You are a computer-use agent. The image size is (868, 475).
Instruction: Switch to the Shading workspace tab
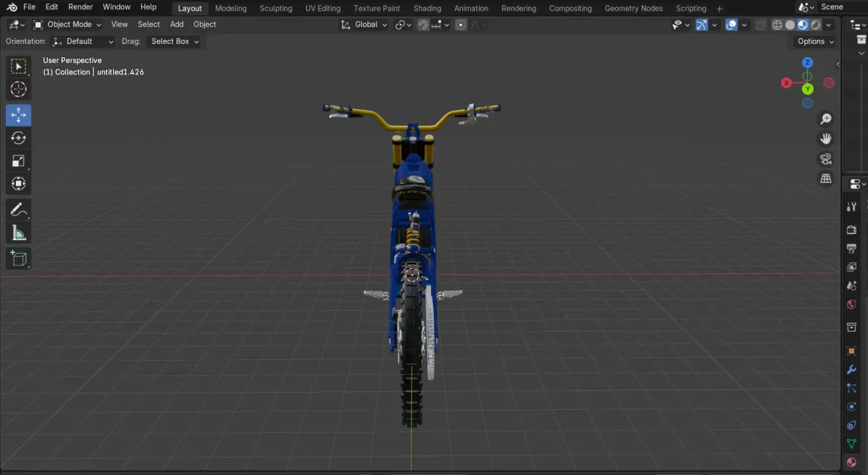(427, 8)
